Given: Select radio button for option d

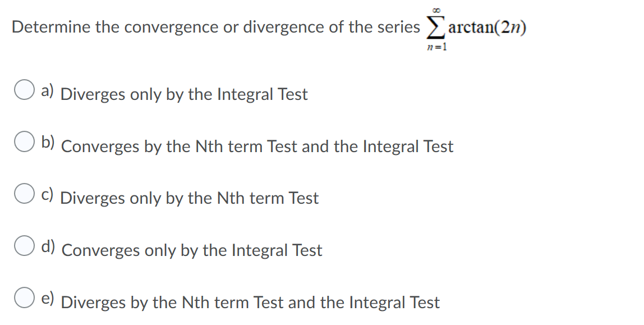Looking at the screenshot, I should (x=24, y=245).
